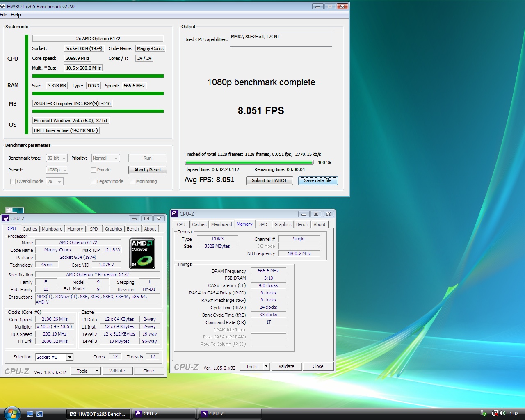Open SPD tab in CPU-Z processor window

[x=94, y=229]
